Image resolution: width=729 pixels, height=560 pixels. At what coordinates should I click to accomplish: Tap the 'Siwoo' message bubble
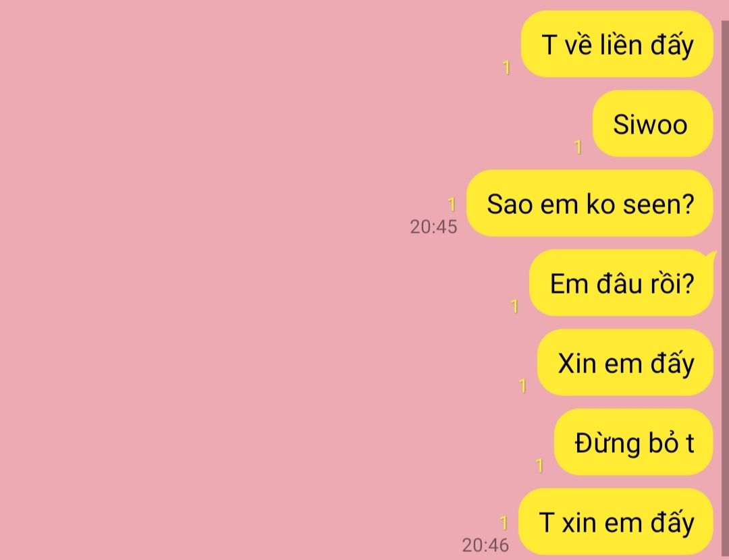pyautogui.click(x=653, y=123)
